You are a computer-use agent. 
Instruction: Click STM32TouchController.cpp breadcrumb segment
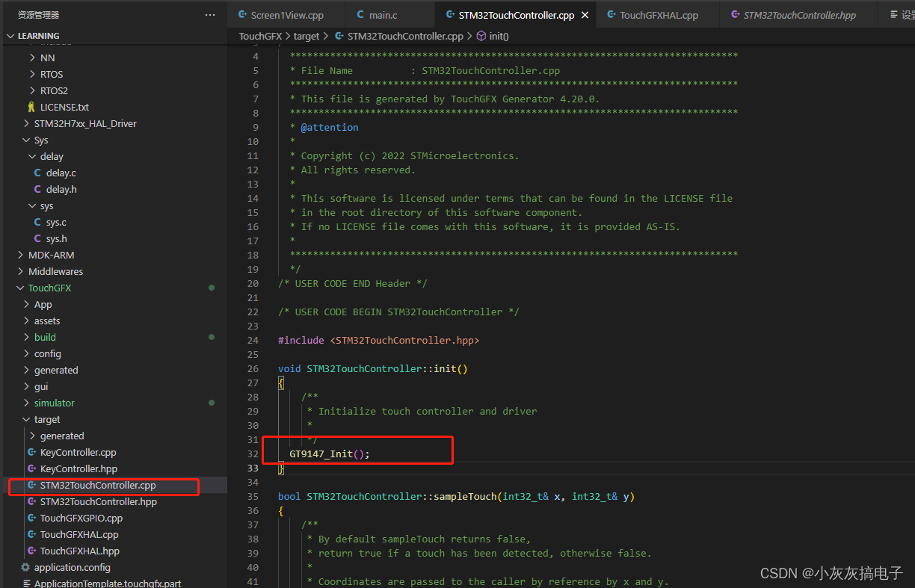(405, 36)
